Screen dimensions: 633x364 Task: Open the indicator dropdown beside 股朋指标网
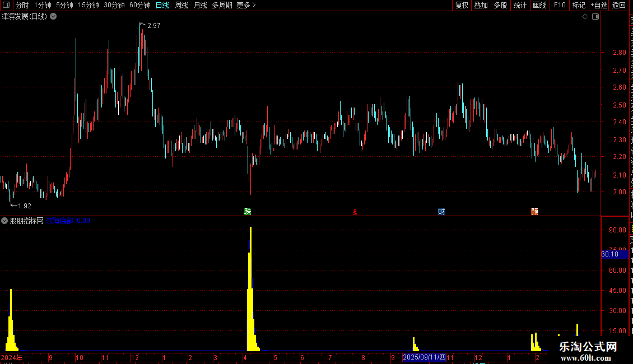[x=4, y=221]
